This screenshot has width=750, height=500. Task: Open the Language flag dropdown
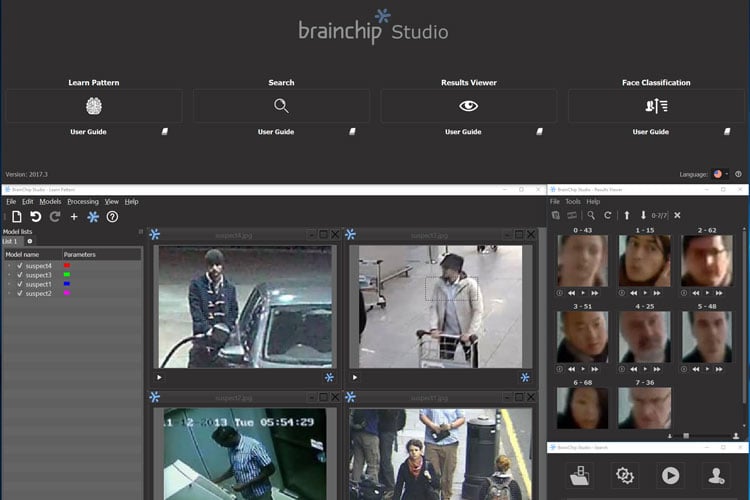pyautogui.click(x=719, y=174)
